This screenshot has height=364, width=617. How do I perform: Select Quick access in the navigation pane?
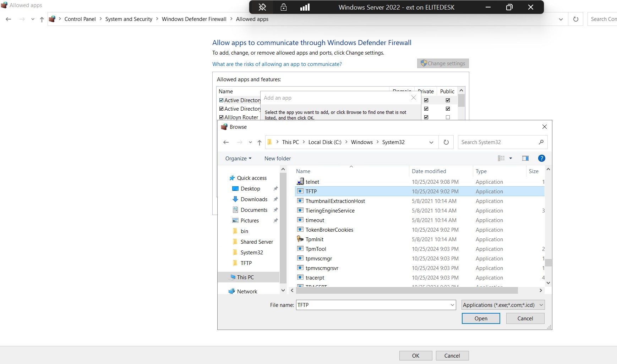[x=252, y=178]
